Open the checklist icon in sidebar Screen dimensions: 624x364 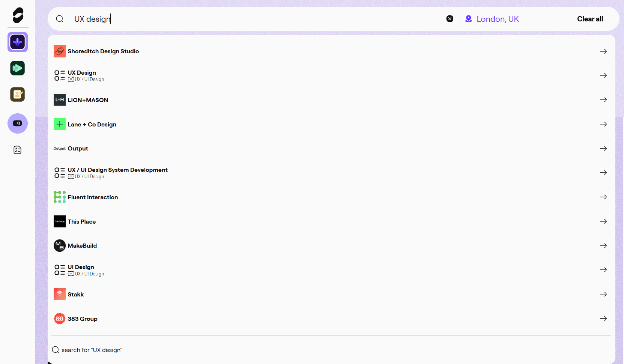18,150
